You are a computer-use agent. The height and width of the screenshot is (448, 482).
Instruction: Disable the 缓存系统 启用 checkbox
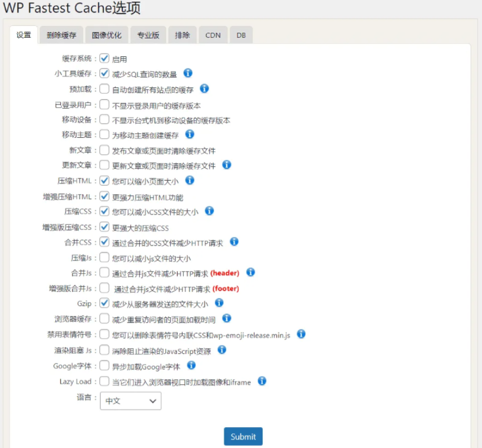pos(104,58)
